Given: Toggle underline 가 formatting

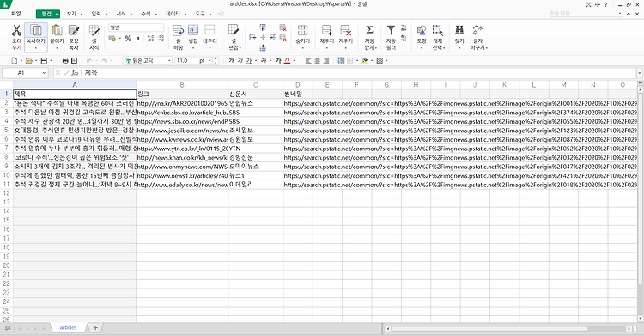Looking at the screenshot, I should 249,60.
